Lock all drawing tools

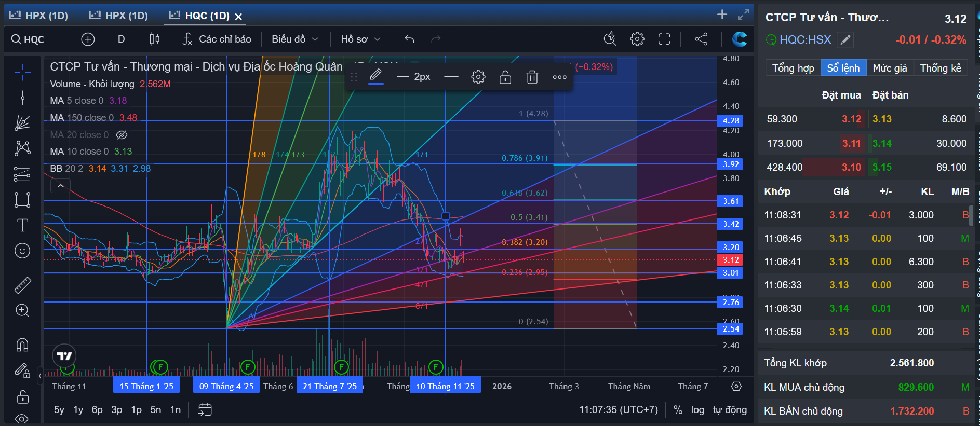(x=22, y=396)
